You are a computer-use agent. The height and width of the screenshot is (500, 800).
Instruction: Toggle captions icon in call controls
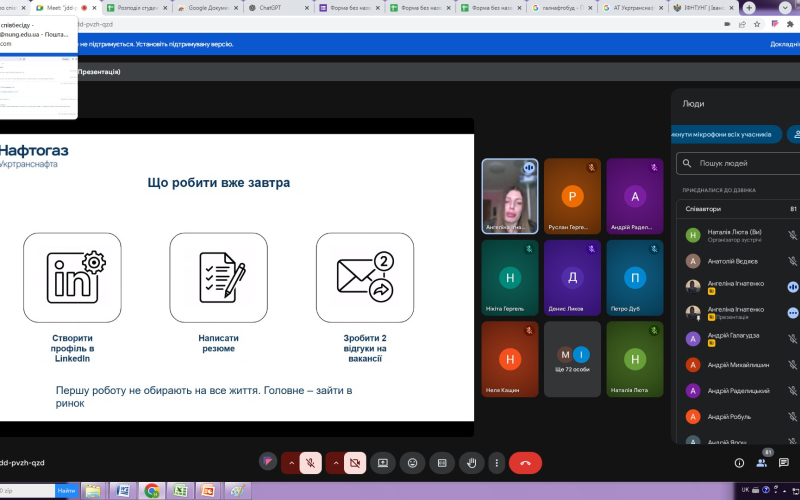442,463
